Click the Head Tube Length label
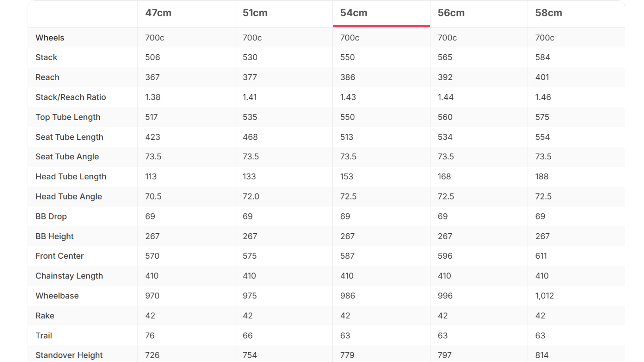 [x=71, y=177]
